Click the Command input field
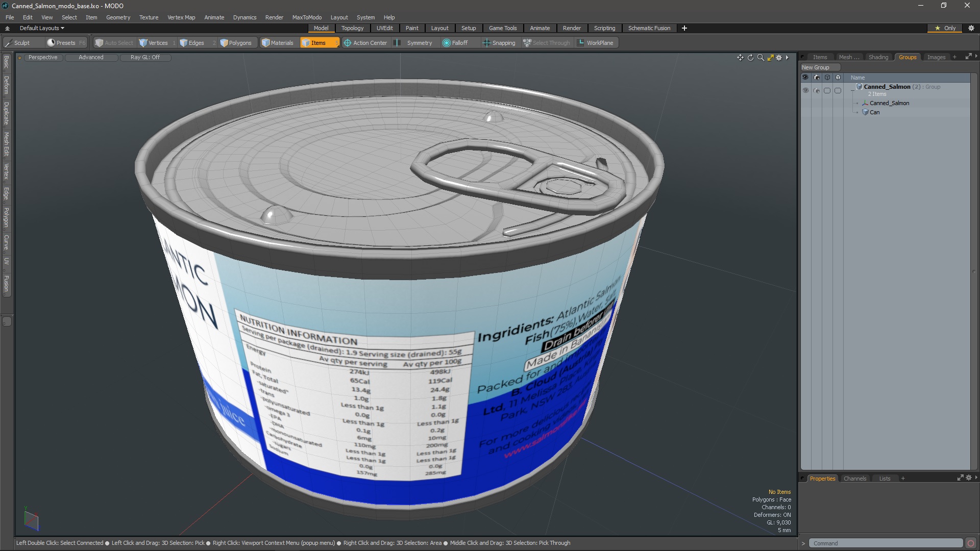980x551 pixels. [886, 543]
